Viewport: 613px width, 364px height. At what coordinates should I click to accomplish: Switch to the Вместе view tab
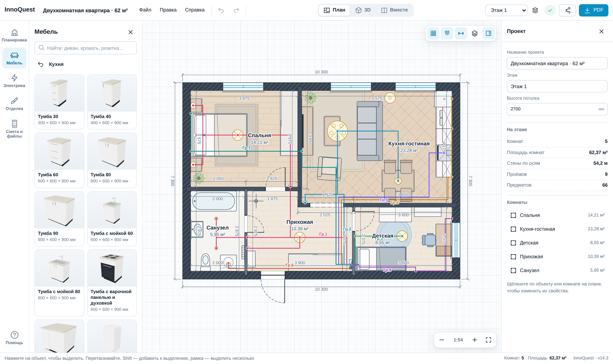click(x=395, y=10)
